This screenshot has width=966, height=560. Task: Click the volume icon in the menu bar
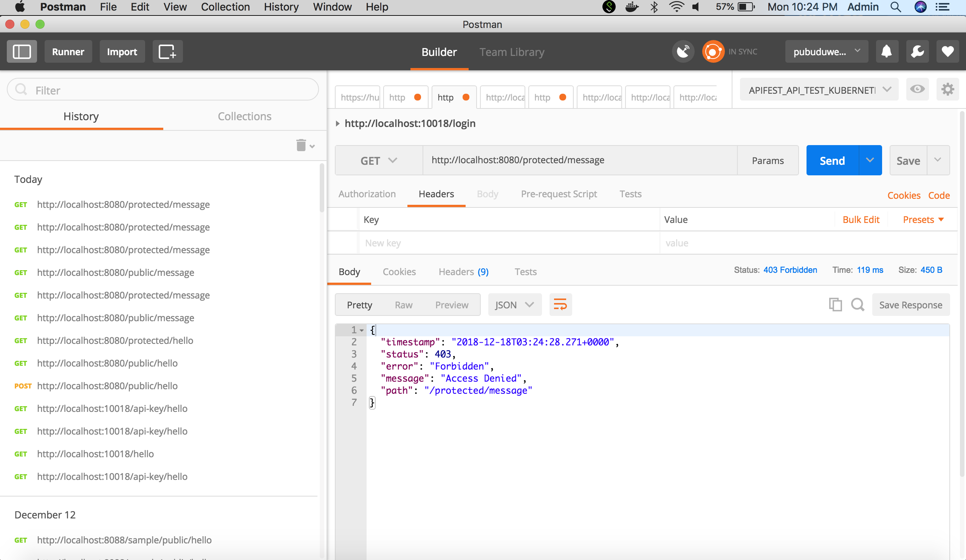[x=696, y=7]
